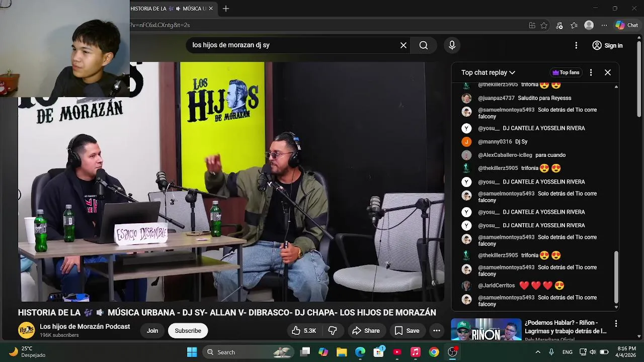Share the video
The width and height of the screenshot is (644, 362).
pyautogui.click(x=366, y=330)
